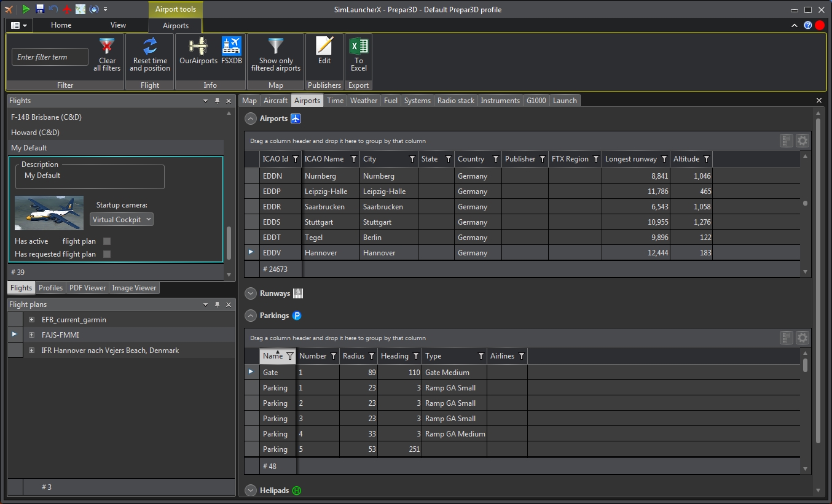Filter the parking Type column
The width and height of the screenshot is (832, 504).
(x=481, y=357)
